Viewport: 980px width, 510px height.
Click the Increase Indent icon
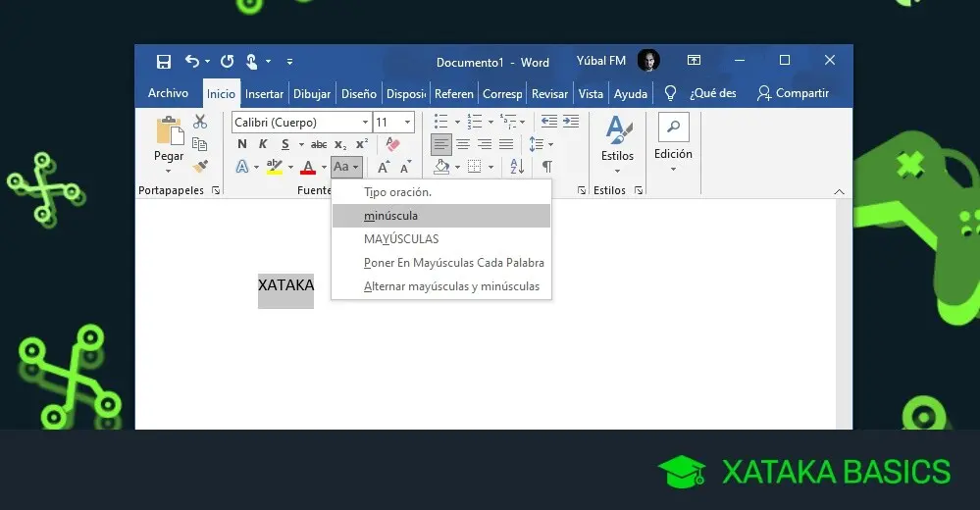click(x=570, y=122)
